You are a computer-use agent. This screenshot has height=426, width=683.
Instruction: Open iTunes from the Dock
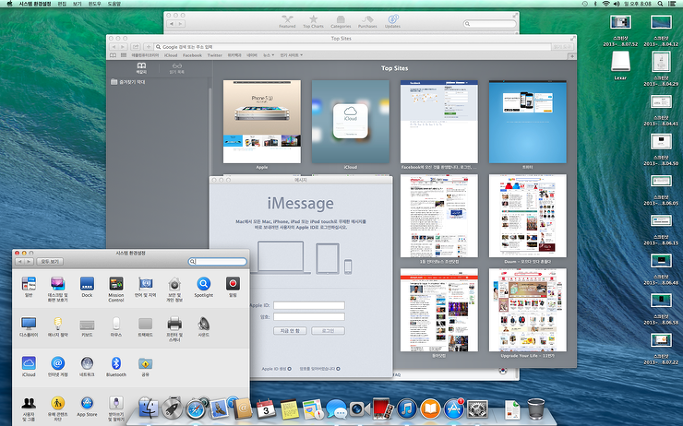(x=407, y=409)
